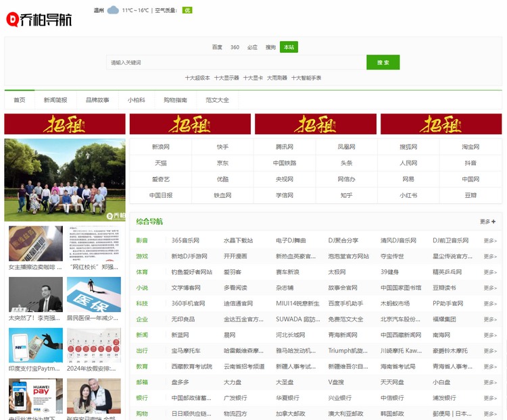
Task: Open the group photo on lawn image
Action: click(65, 180)
